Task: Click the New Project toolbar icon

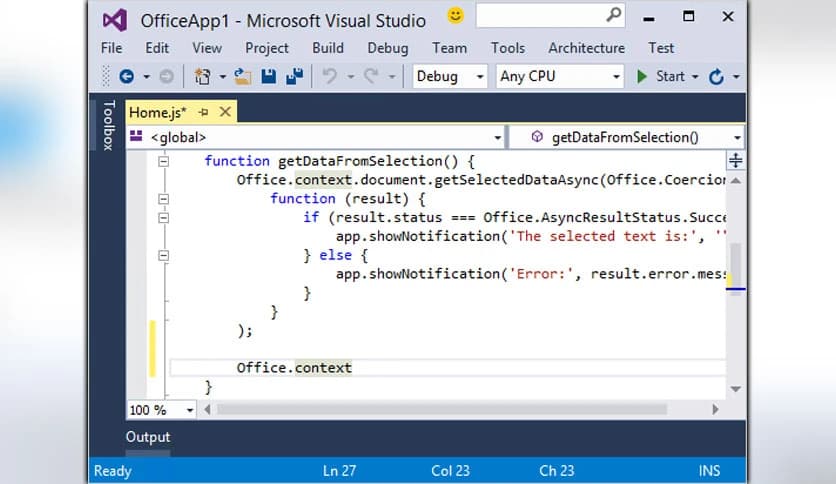Action: point(202,76)
